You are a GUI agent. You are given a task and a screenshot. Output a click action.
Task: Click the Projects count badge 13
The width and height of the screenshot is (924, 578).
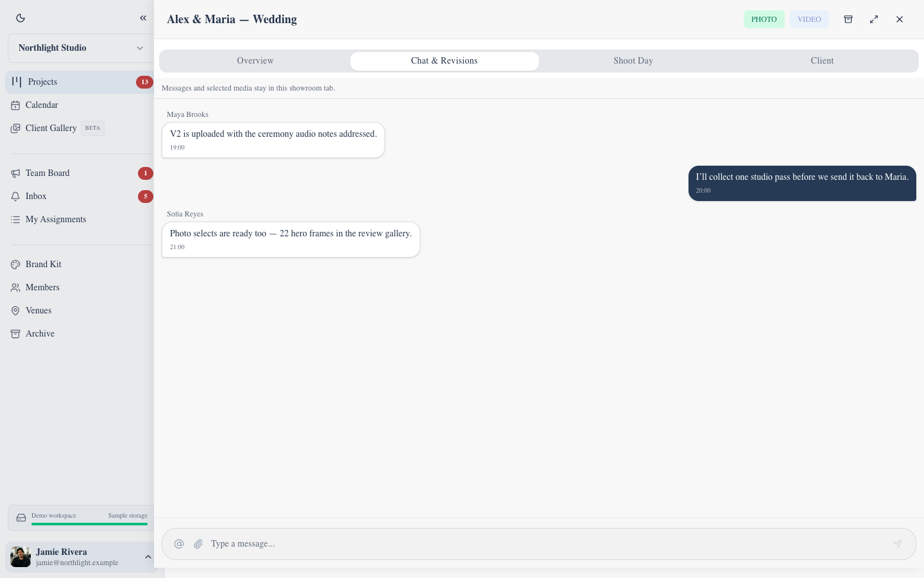coord(144,82)
